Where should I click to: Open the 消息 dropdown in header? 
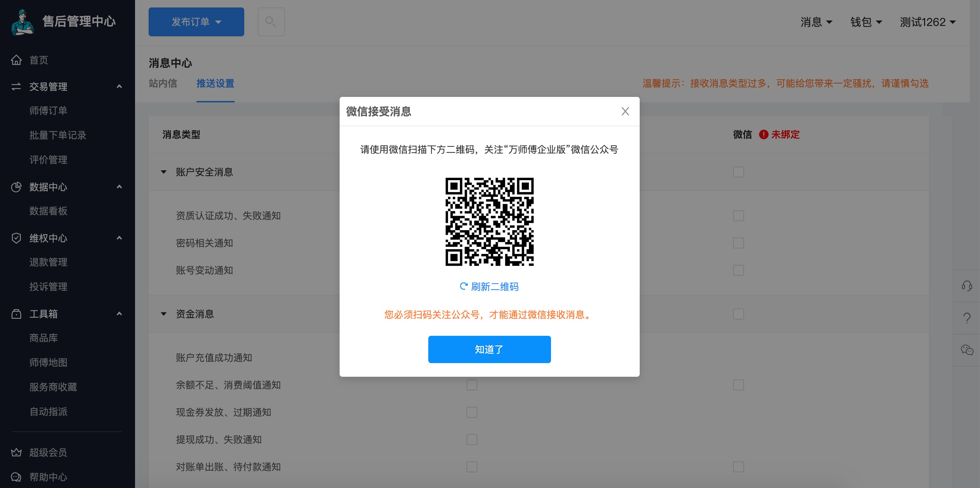point(816,22)
